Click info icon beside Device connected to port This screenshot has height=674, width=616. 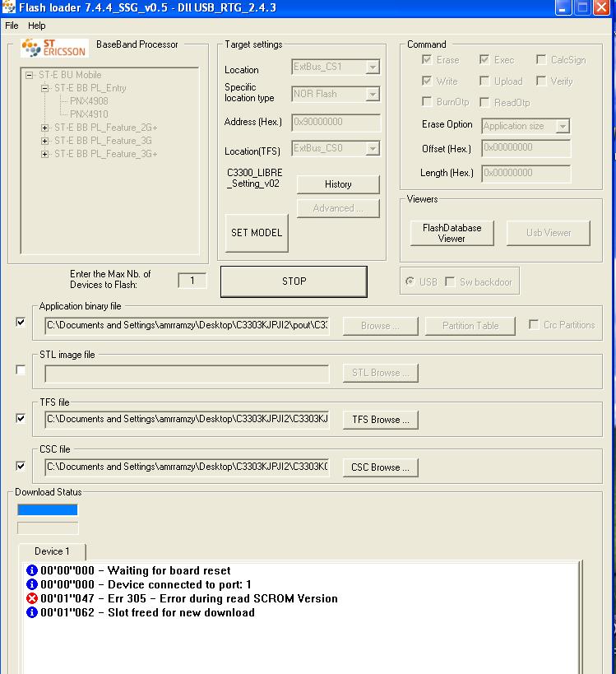click(x=32, y=584)
